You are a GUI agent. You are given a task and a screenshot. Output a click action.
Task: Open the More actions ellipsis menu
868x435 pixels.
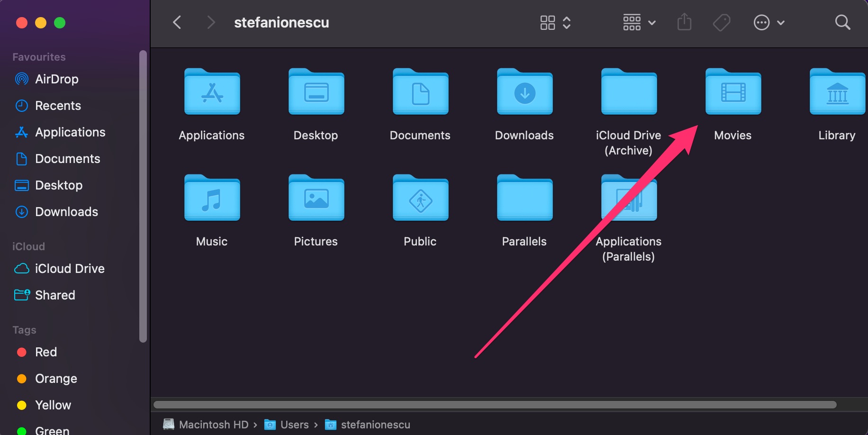[769, 22]
